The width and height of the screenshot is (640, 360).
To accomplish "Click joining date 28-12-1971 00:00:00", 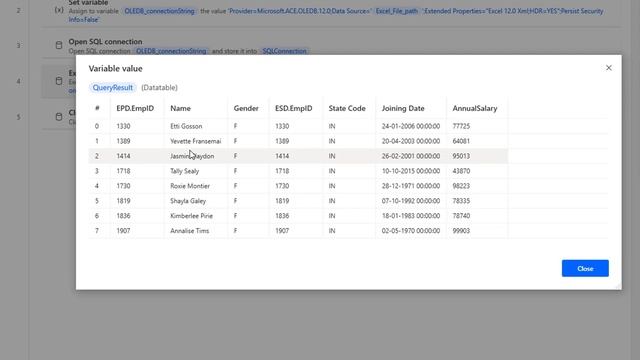I will point(411,186).
